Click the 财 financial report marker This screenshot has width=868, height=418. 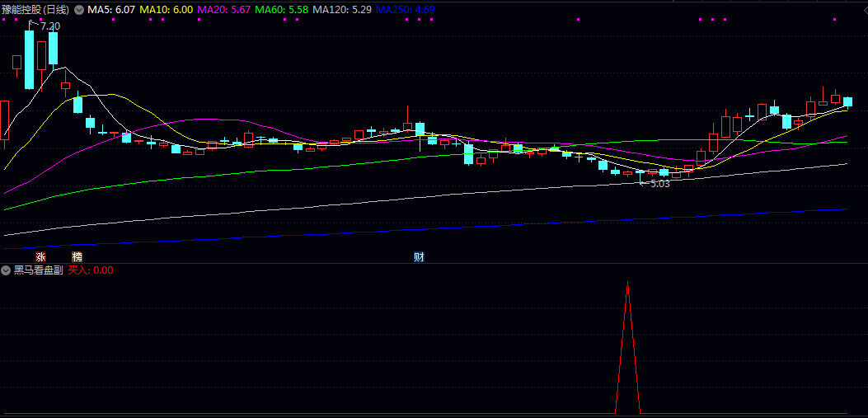[x=419, y=256]
